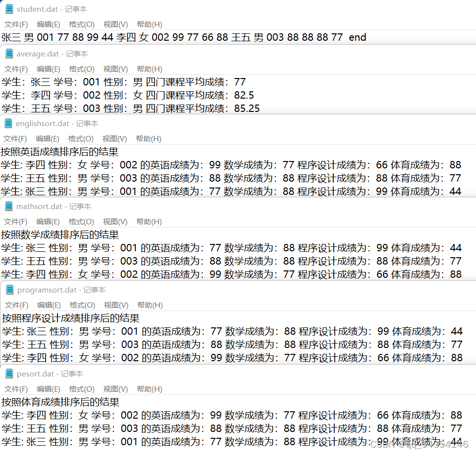
Task: Click the mathsort.dat - 记事本 window title
Action: (x=53, y=207)
